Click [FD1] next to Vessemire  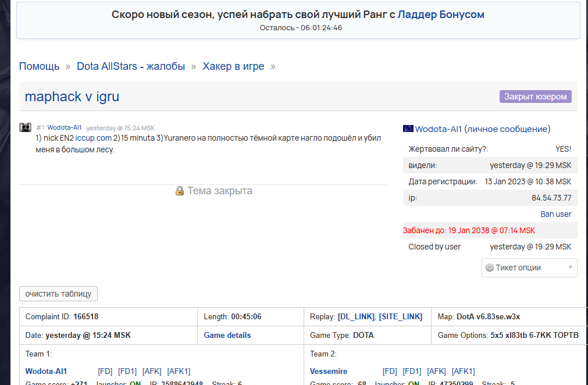point(412,371)
